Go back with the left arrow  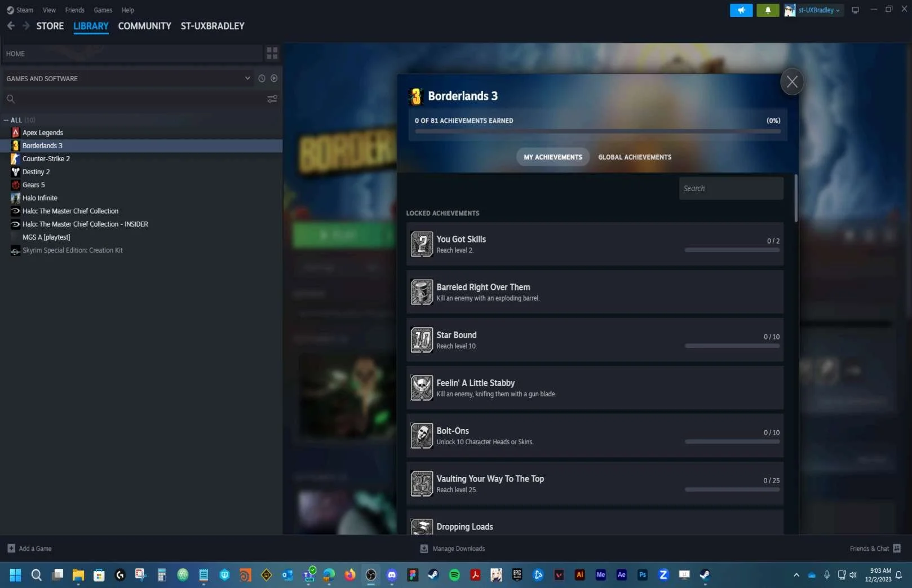[11, 26]
